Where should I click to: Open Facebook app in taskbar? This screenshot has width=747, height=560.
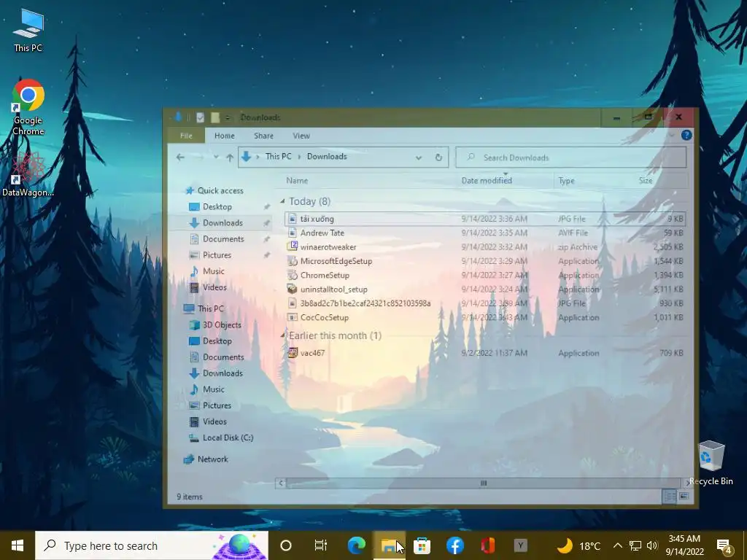(455, 545)
